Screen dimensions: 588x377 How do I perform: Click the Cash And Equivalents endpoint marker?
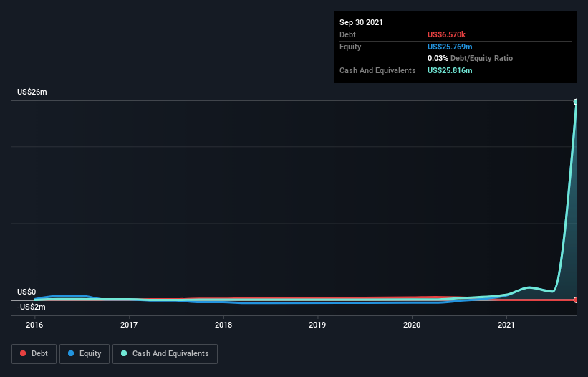tap(576, 102)
